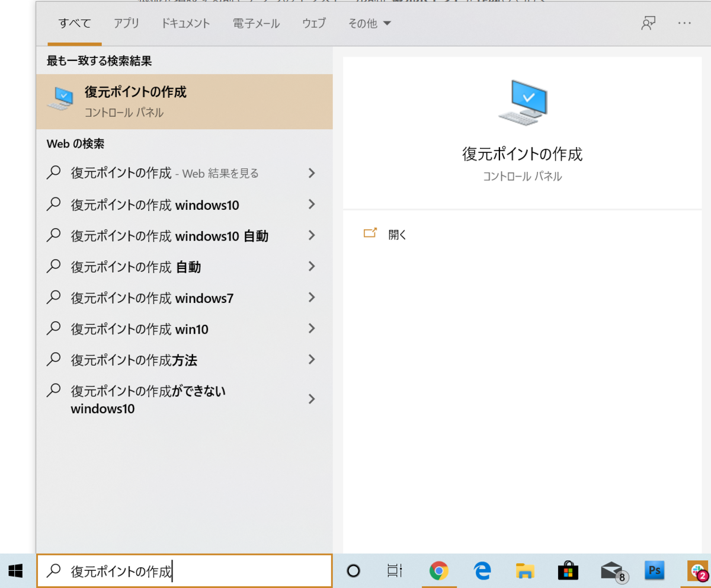Switch to the アプリ tab
711x588 pixels.
coord(126,24)
